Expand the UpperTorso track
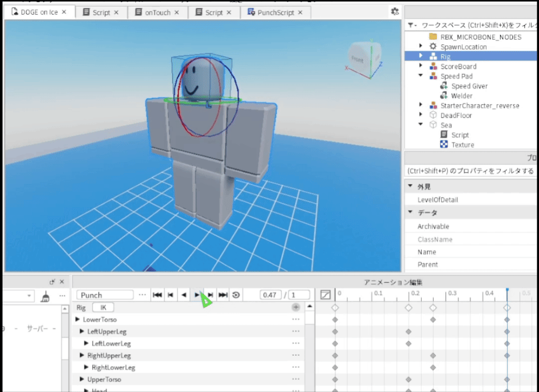This screenshot has width=539, height=392. click(x=82, y=379)
